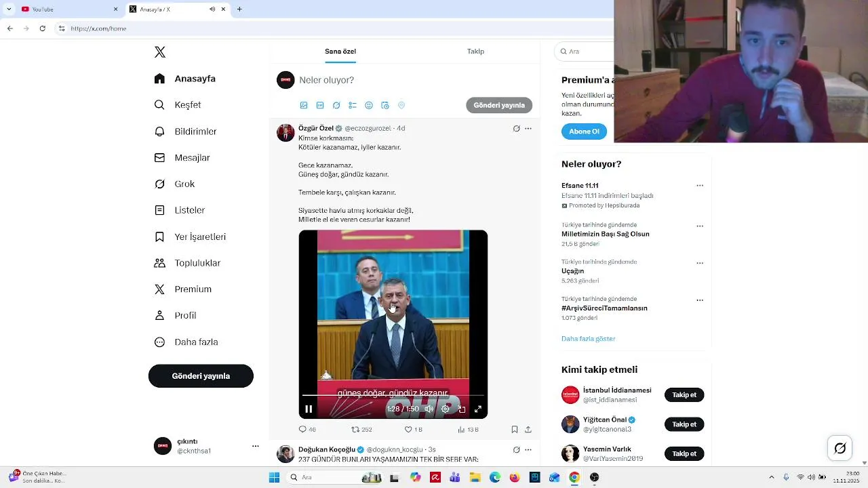Image resolution: width=868 pixels, height=488 pixels.
Task: Open options for Efsane 11.11 trend
Action: (x=700, y=186)
